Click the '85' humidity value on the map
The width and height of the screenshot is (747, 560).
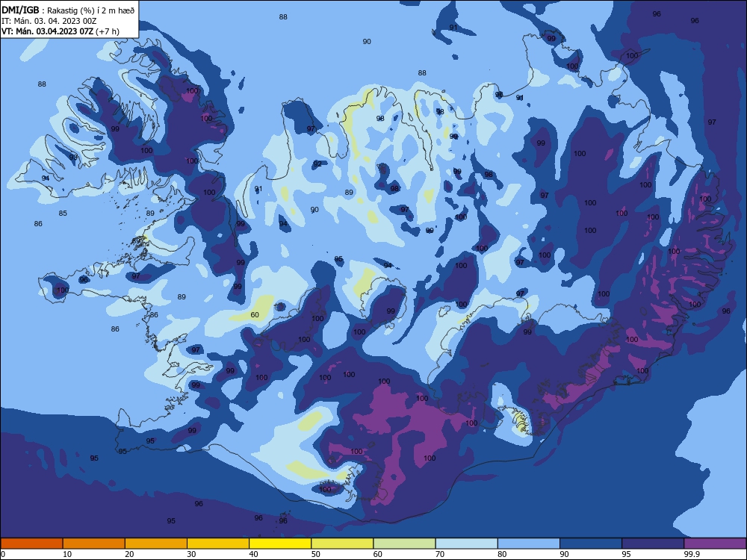pyautogui.click(x=63, y=214)
